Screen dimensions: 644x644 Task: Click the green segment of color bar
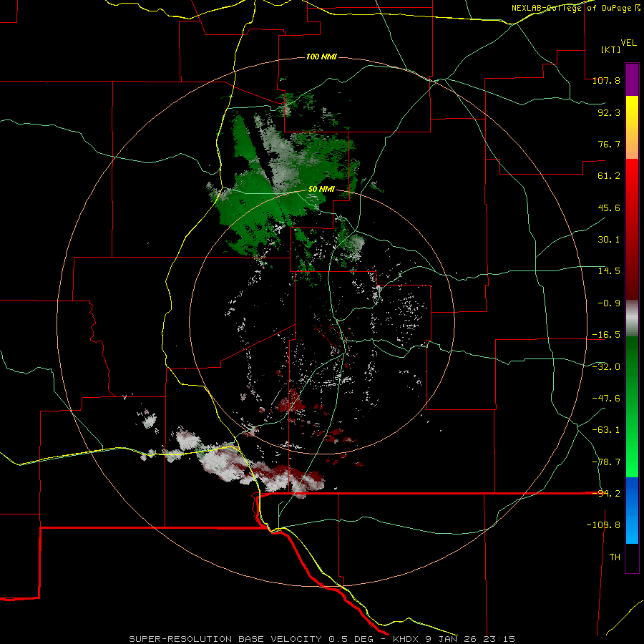(632, 406)
